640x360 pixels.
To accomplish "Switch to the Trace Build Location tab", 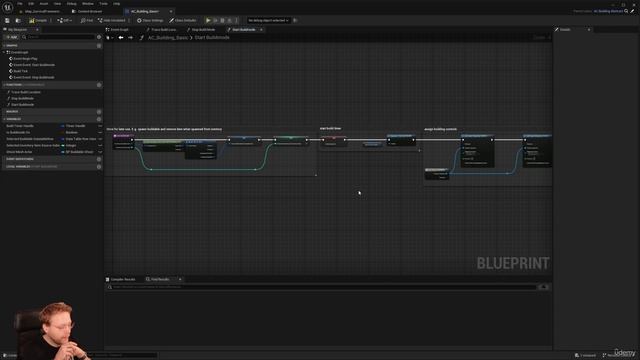I will pos(161,30).
